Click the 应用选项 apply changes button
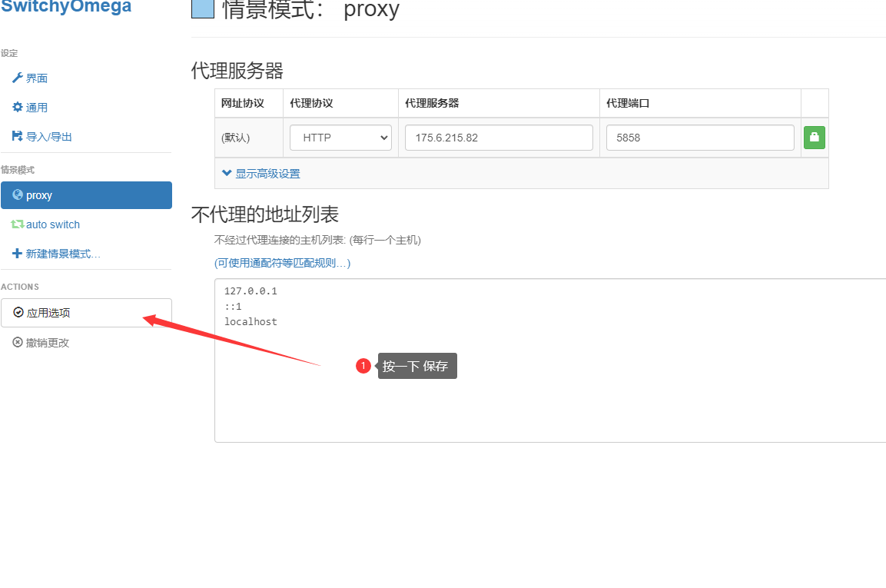The image size is (886, 588). (x=87, y=313)
